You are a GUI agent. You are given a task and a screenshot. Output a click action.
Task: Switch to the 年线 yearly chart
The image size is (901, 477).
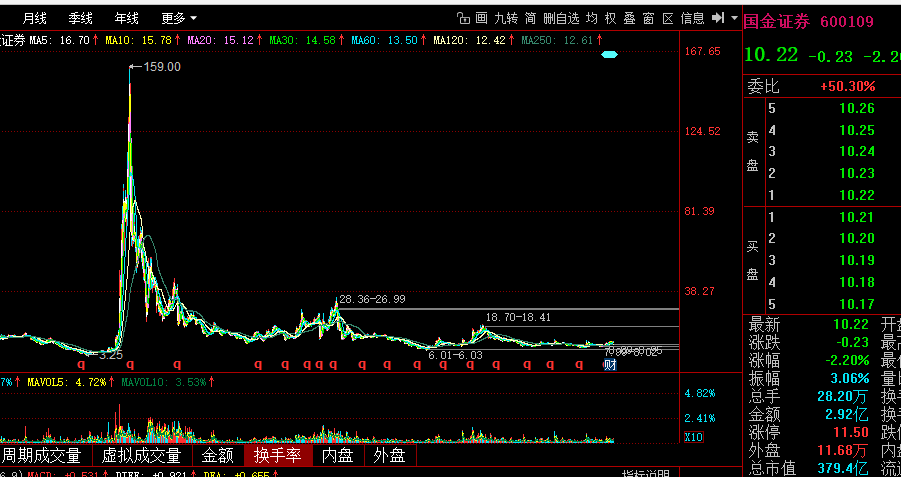(x=126, y=19)
